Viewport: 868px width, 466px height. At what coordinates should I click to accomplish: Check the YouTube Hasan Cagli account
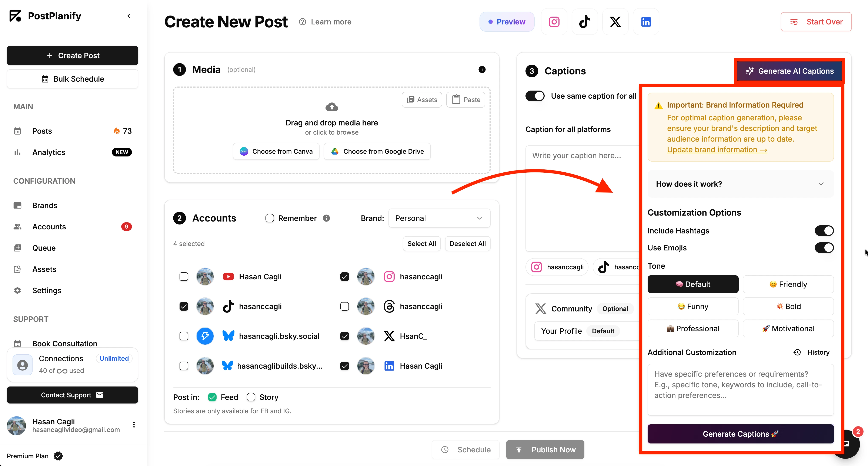pos(184,277)
